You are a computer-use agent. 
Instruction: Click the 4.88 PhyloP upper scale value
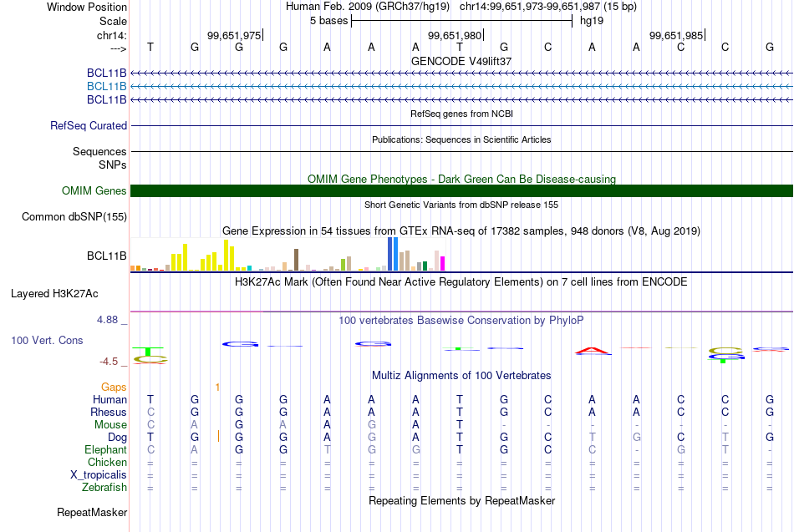(x=107, y=320)
